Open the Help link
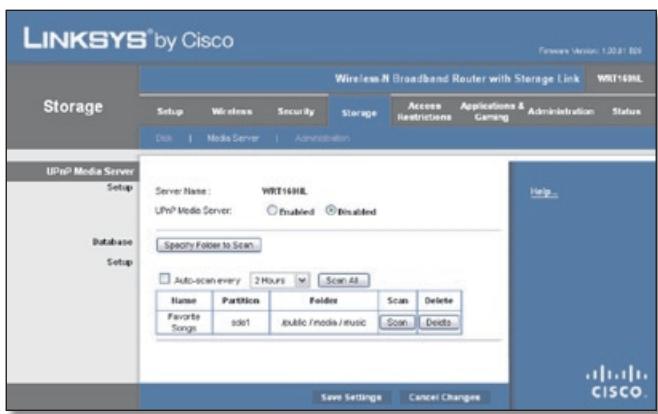658x414 pixels. [543, 192]
